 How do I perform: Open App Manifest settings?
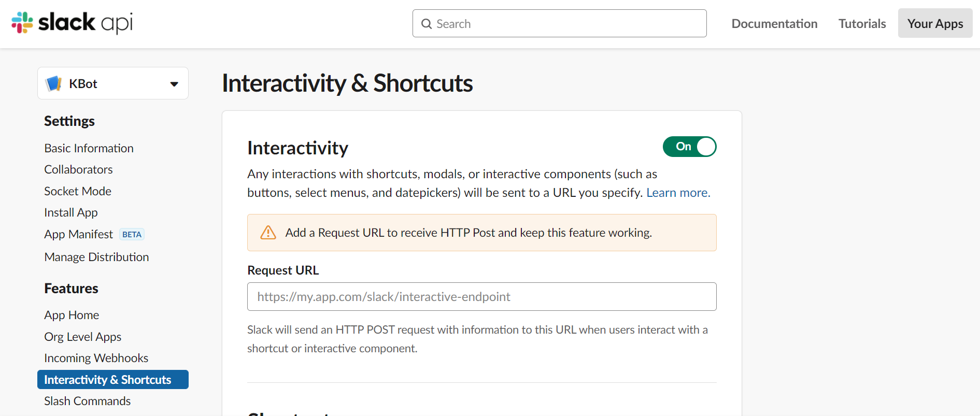[x=78, y=234]
